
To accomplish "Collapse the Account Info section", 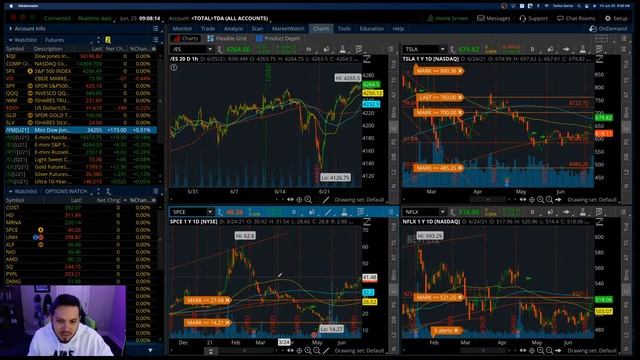I will tap(10, 29).
